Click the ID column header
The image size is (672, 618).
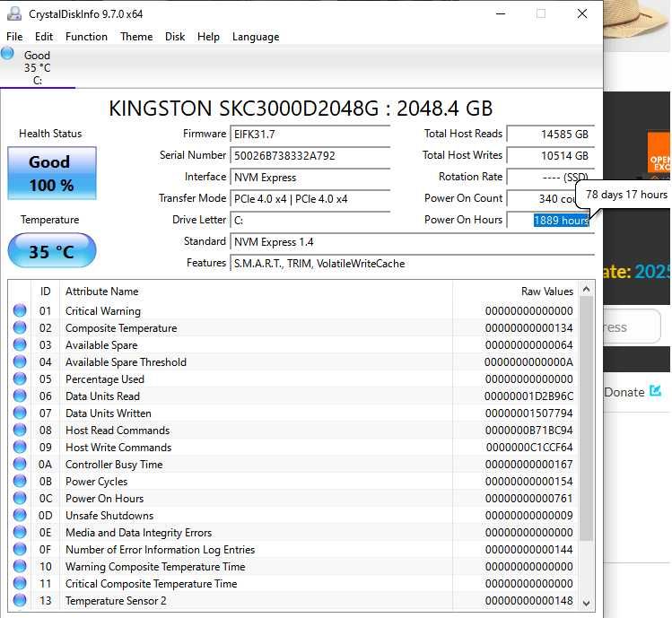coord(46,292)
